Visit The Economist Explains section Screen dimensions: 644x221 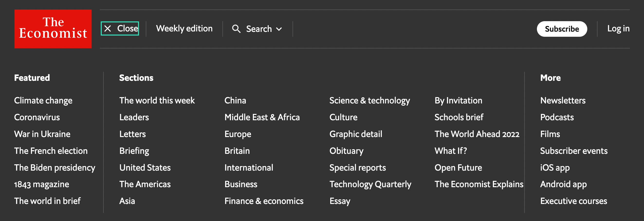[479, 184]
